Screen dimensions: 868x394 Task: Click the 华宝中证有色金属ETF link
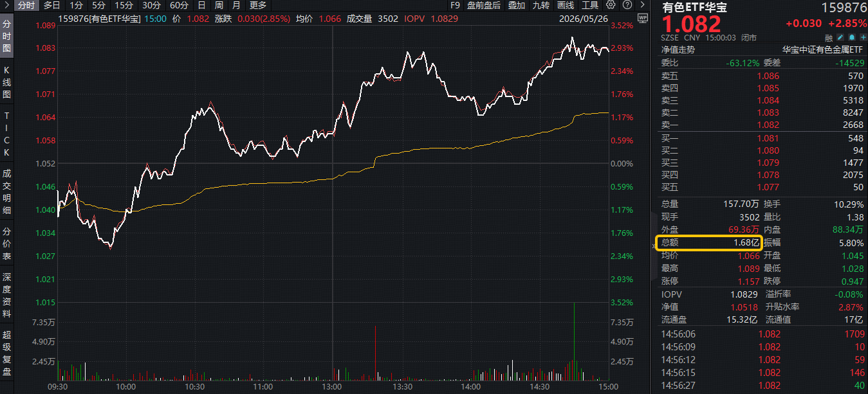(x=822, y=49)
